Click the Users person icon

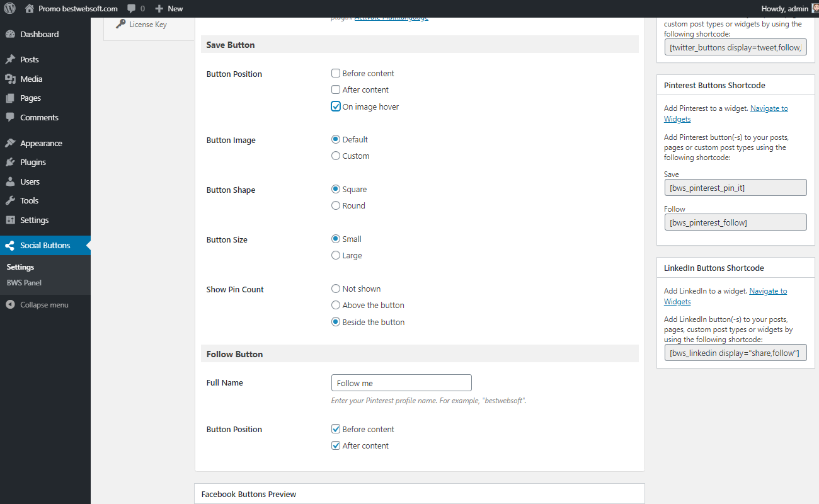[x=10, y=181]
